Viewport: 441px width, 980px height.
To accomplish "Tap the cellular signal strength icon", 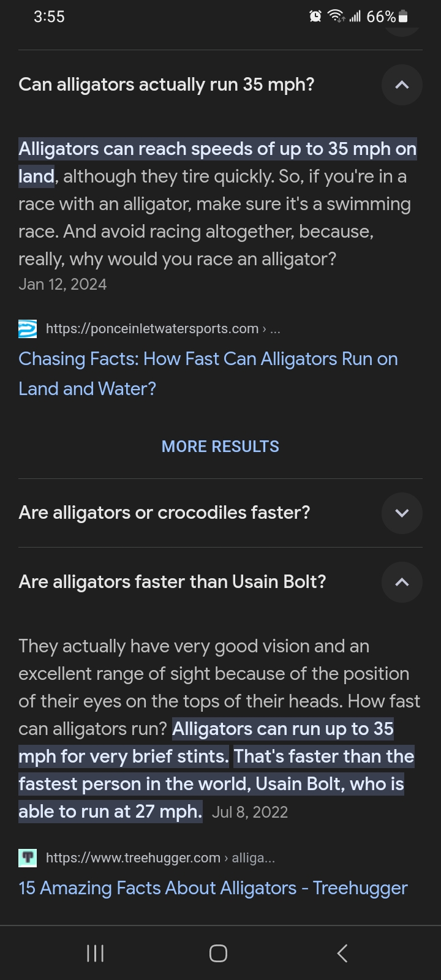I will [x=355, y=17].
